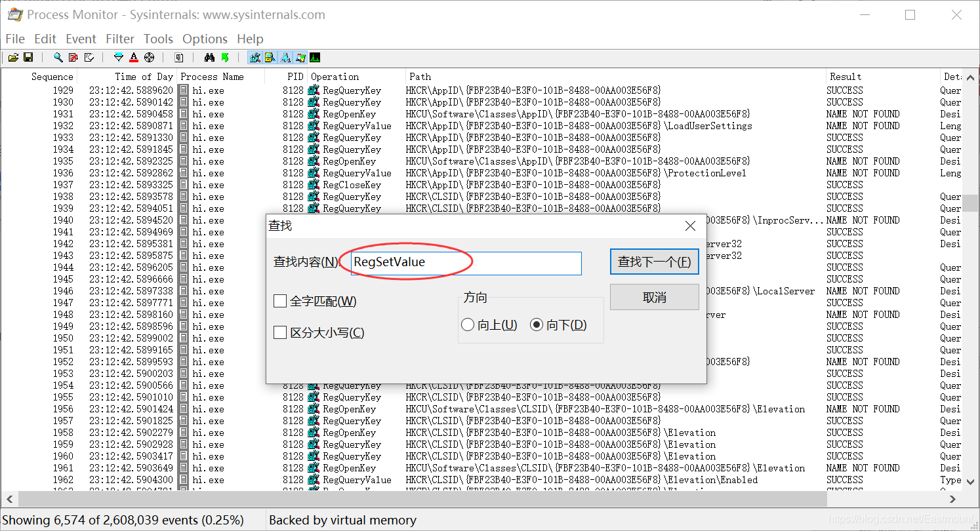Open the Filter menu
Screen dimensions: 980x531
click(120, 39)
